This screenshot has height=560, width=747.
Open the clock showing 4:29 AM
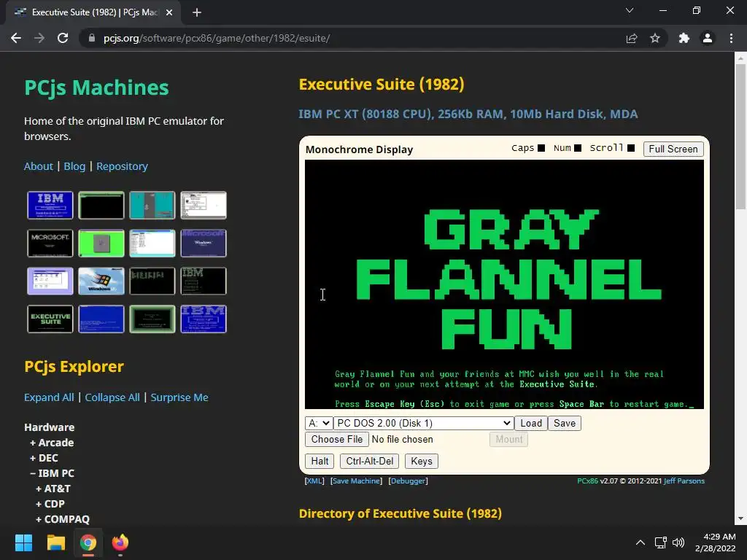[x=715, y=542]
